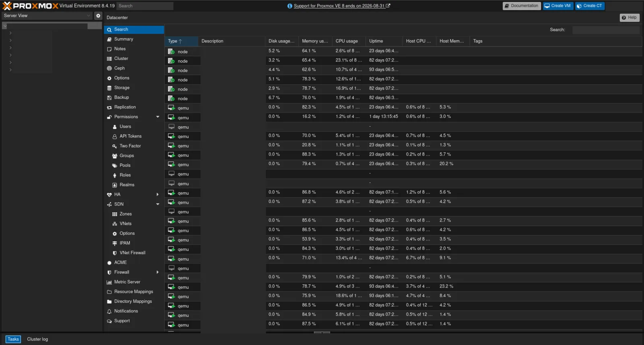Click the Zones grid icon
644x345 pixels.
pyautogui.click(x=115, y=214)
